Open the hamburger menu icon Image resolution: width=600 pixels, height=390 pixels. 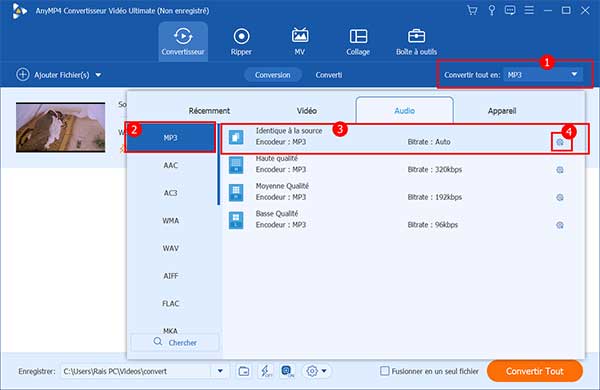[x=529, y=10]
